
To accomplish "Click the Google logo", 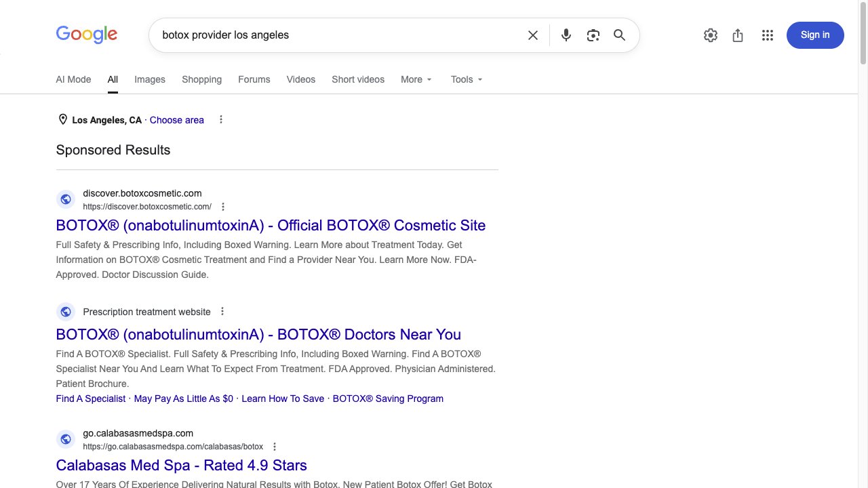I will 86,35.
